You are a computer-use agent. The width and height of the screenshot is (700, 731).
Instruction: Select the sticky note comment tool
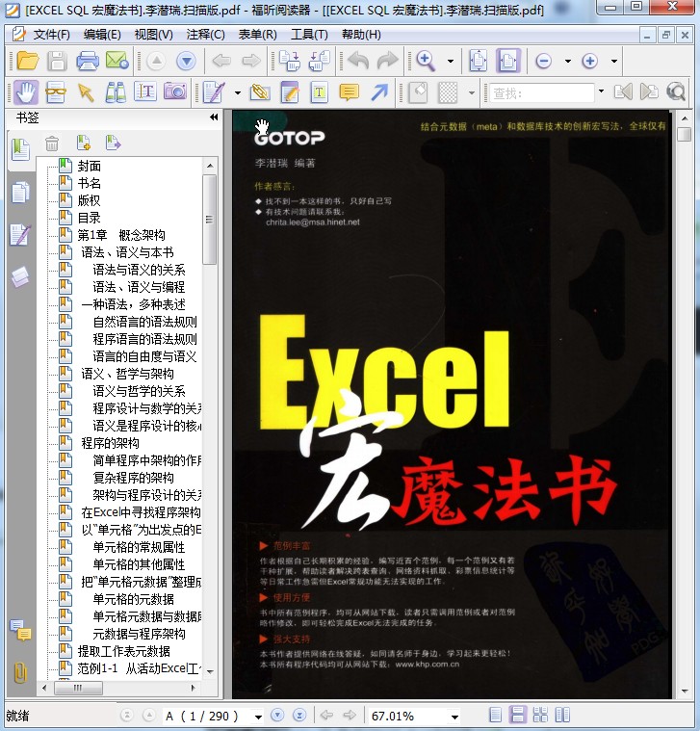point(350,92)
